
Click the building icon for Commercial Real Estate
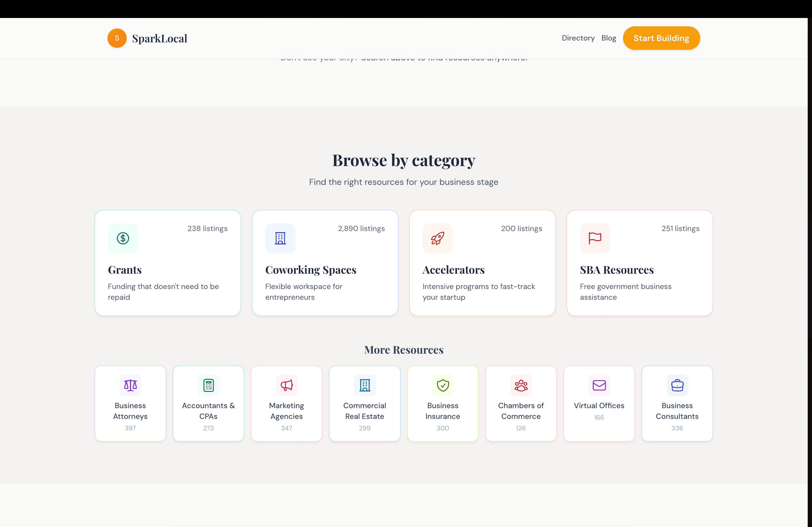[364, 385]
